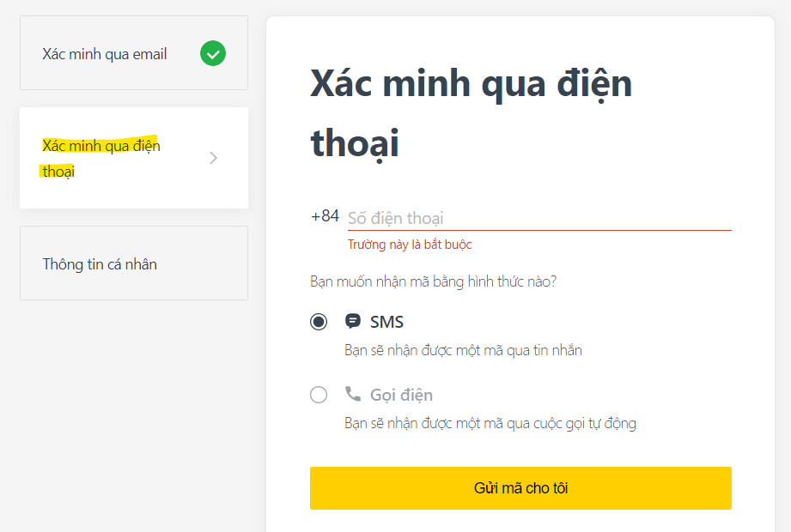Click the green checkmark icon beside email verification
The width and height of the screenshot is (791, 532).
point(213,54)
